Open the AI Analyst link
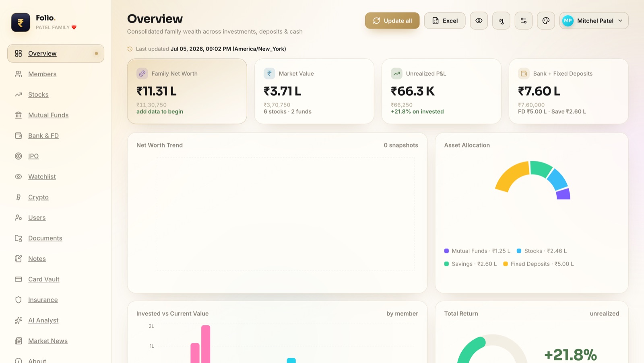This screenshot has width=644, height=363. tap(43, 320)
